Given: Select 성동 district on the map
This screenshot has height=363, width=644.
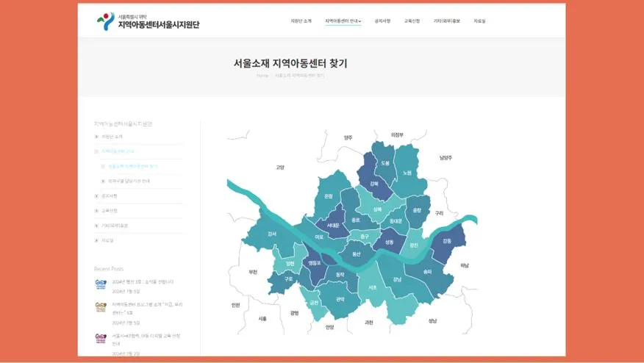Looking at the screenshot, I should pos(390,242).
